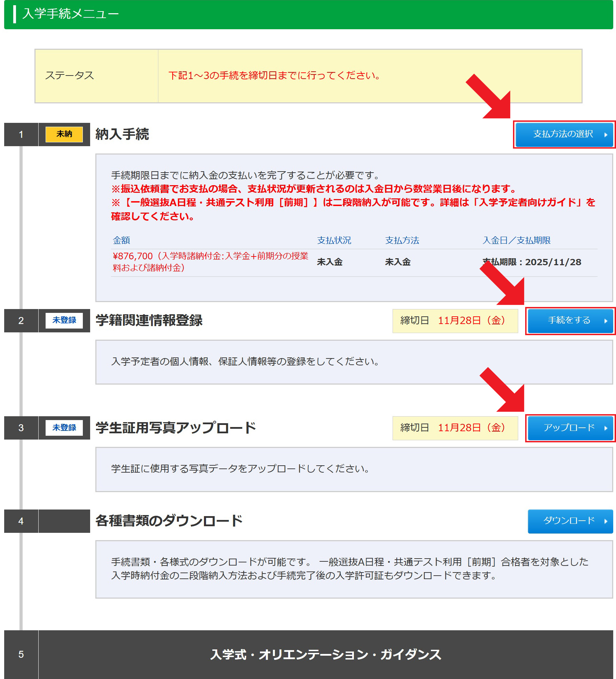Select the 未入金 payment method cell
The width and height of the screenshot is (616, 679).
pyautogui.click(x=397, y=262)
